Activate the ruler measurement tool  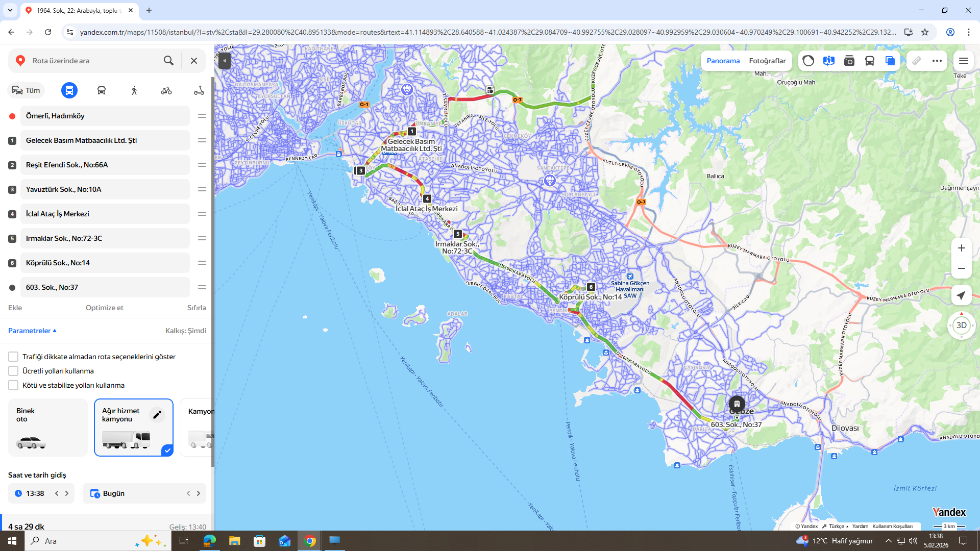pyautogui.click(x=917, y=61)
